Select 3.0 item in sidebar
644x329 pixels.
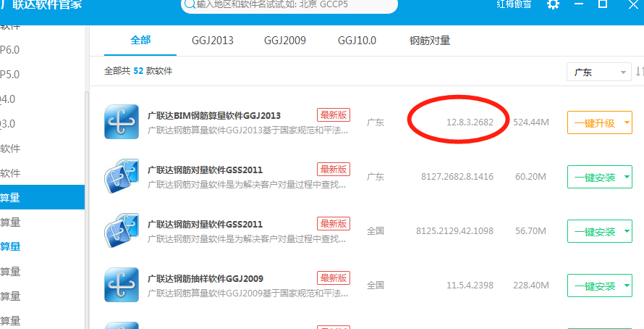click(7, 124)
